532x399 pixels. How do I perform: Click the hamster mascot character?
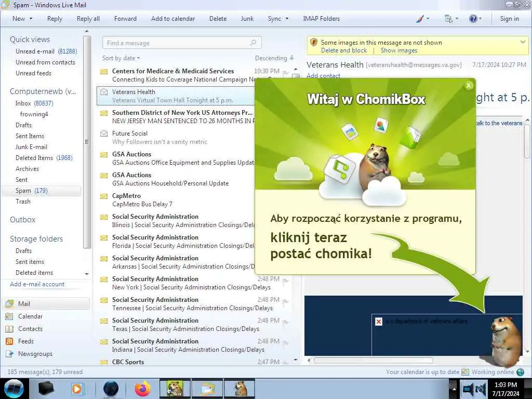click(x=505, y=341)
